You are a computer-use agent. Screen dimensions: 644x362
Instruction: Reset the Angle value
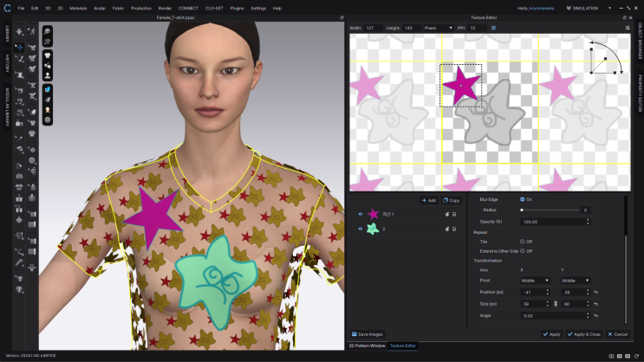pyautogui.click(x=596, y=315)
